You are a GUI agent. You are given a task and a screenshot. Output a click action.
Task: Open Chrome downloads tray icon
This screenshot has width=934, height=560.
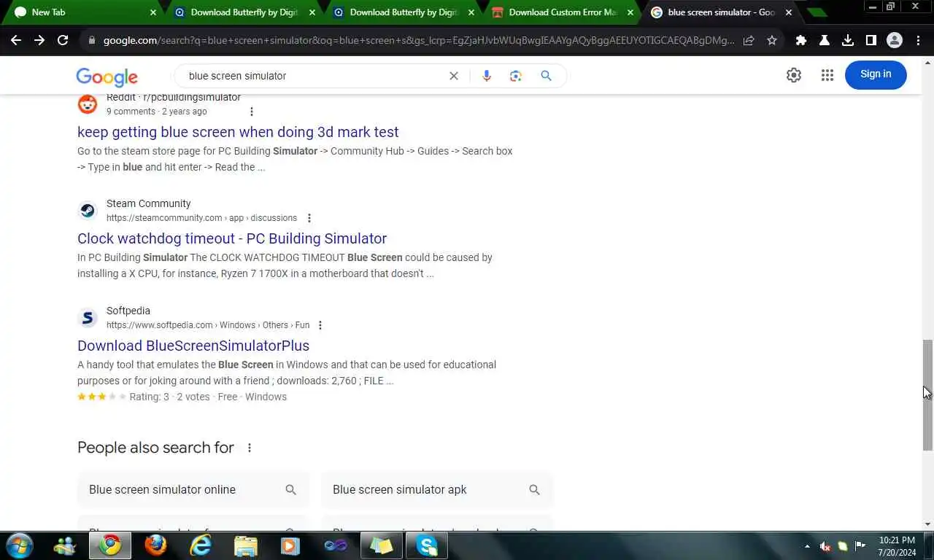tap(848, 41)
